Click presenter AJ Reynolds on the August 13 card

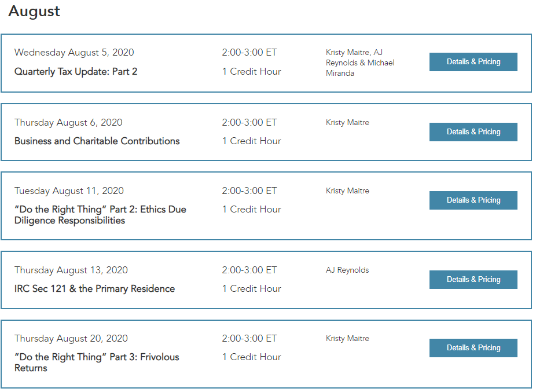(x=347, y=270)
